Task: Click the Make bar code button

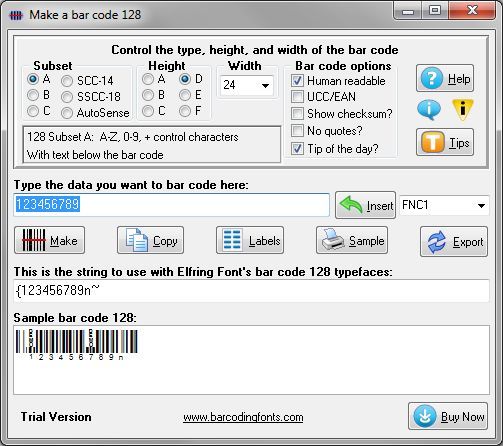Action: click(50, 240)
